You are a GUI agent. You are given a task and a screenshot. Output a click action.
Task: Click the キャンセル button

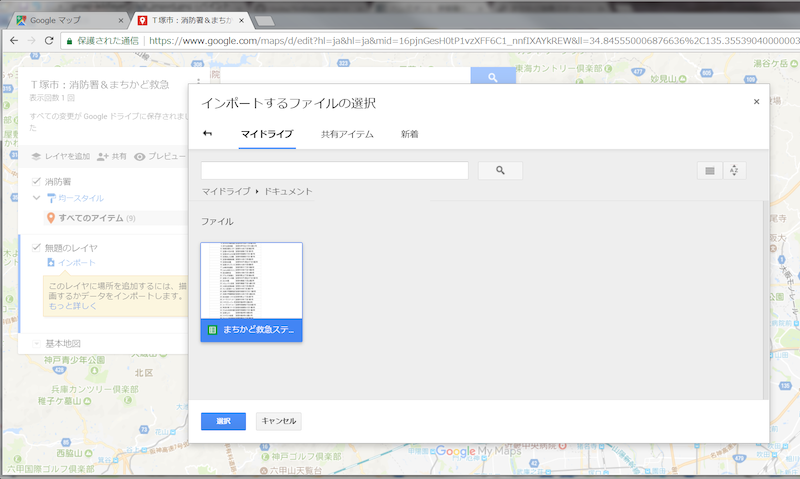[279, 421]
